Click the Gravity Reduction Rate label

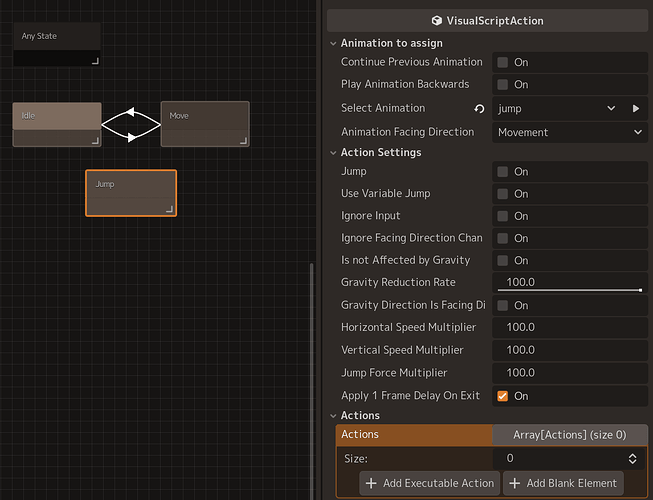(x=398, y=282)
